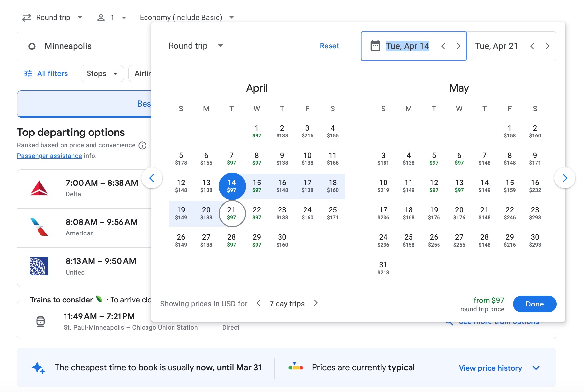The image size is (584, 392).
Task: Select April 28 in the calendar
Action: 231,240
